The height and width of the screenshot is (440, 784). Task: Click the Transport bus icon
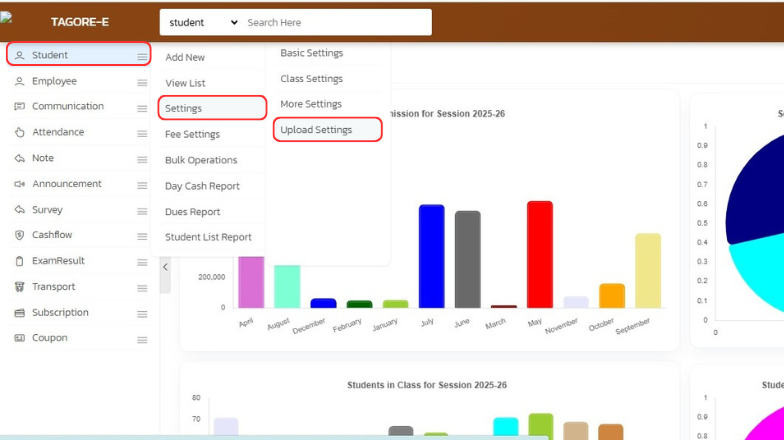pos(19,287)
